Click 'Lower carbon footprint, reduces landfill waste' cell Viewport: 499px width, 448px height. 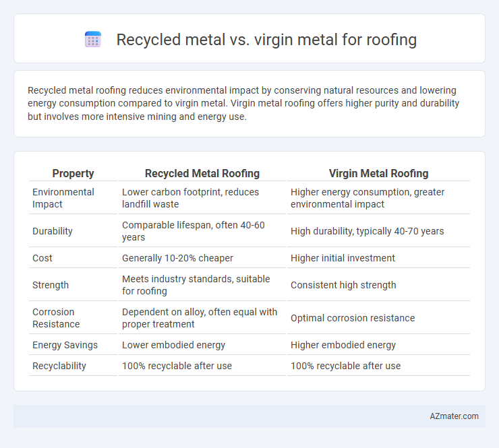[x=190, y=198]
